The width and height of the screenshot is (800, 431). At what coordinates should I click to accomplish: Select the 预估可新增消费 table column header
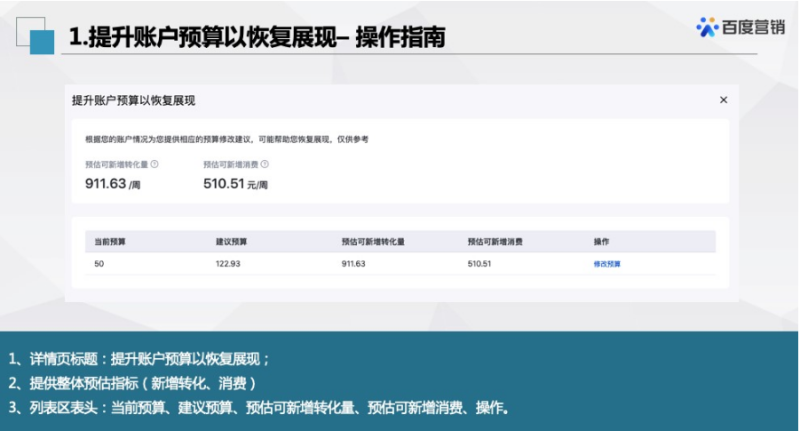pyautogui.click(x=495, y=242)
